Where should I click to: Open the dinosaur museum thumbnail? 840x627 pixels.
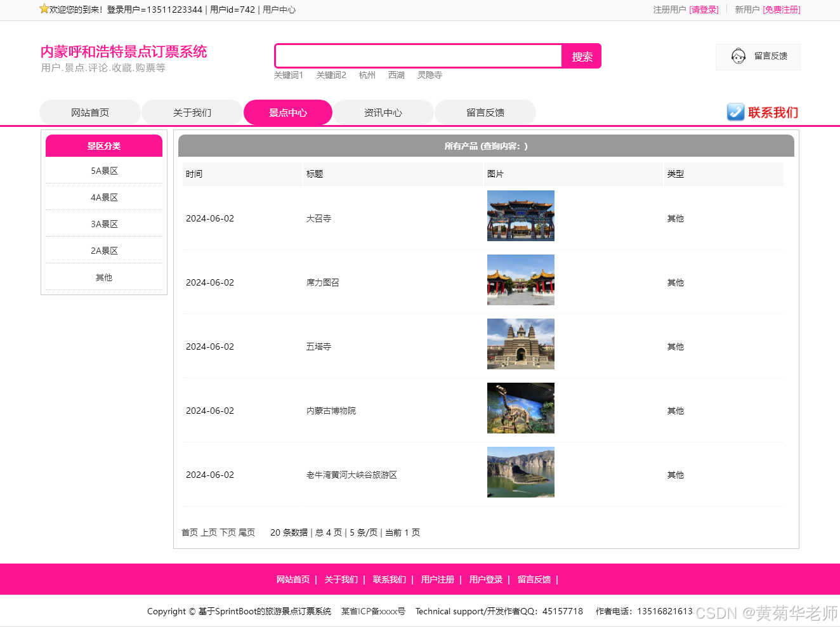point(520,408)
